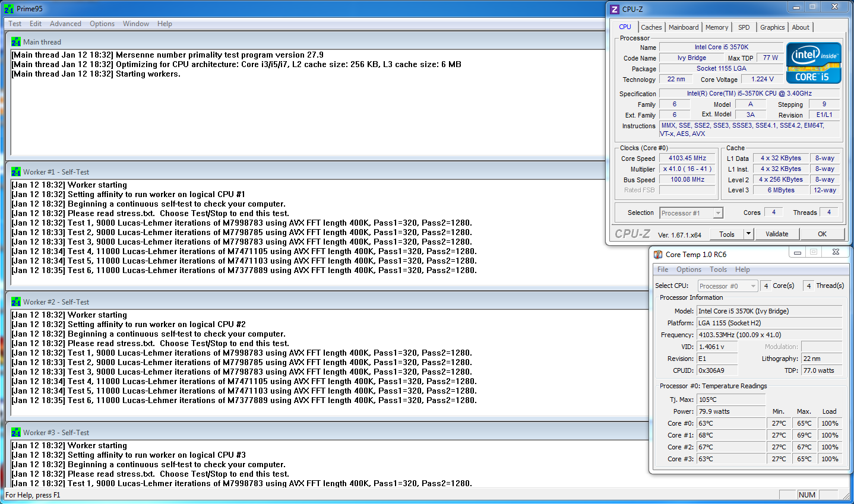Click the Worker #2 Test 4 log line
The height and width of the screenshot is (504, 854).
click(x=244, y=382)
